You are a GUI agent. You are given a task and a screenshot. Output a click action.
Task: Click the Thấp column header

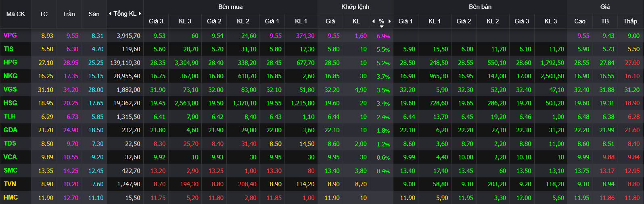pos(630,21)
